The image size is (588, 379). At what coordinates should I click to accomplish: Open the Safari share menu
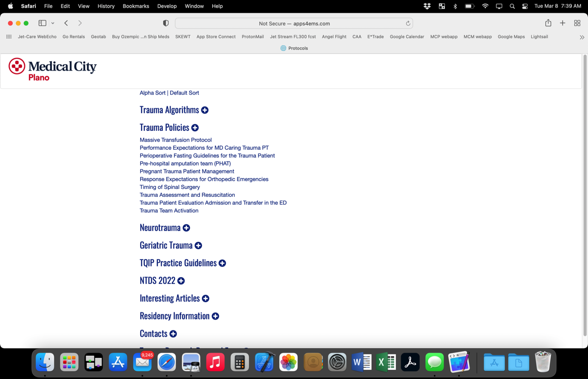[548, 23]
